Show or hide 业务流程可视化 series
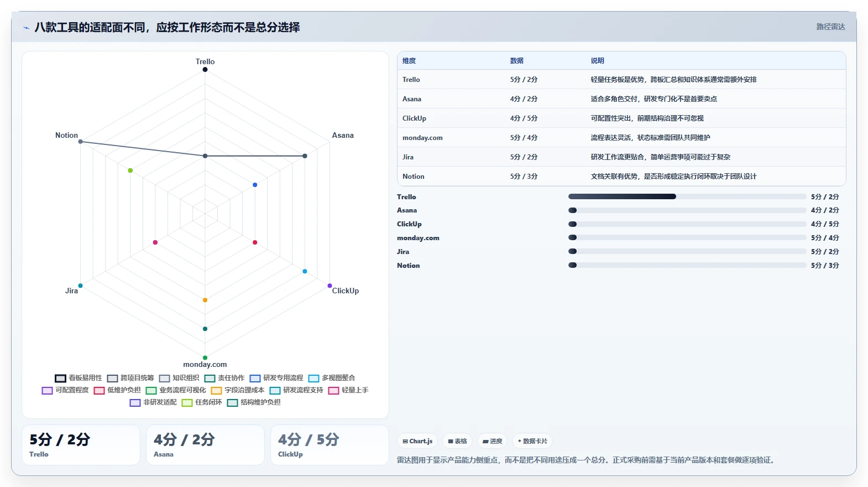The height and width of the screenshot is (487, 868). (176, 390)
